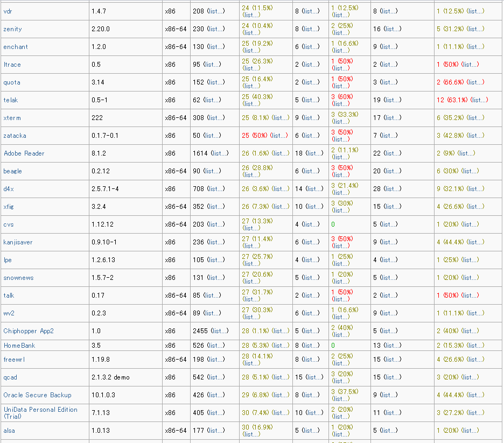Select version text 222 in xterm row
This screenshot has width=504, height=443.
(x=97, y=118)
